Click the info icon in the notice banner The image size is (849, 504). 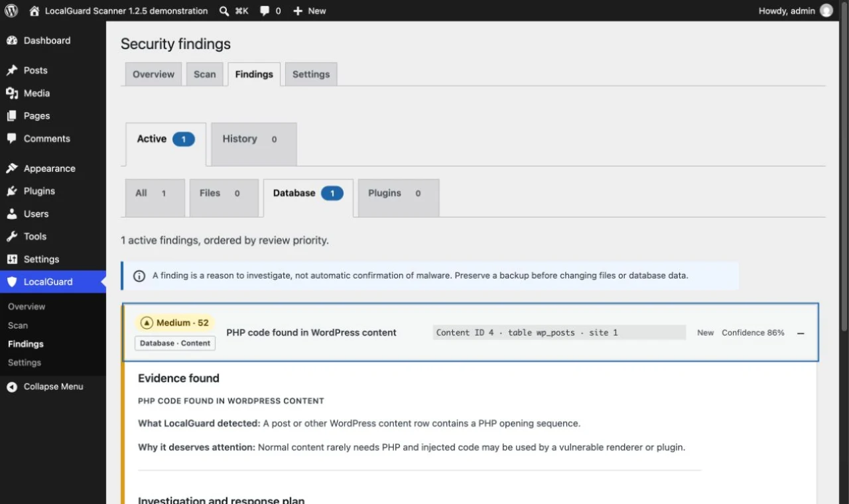tap(139, 276)
